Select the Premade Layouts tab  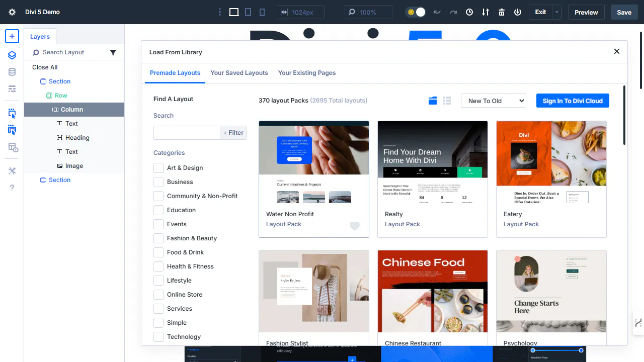(x=175, y=73)
